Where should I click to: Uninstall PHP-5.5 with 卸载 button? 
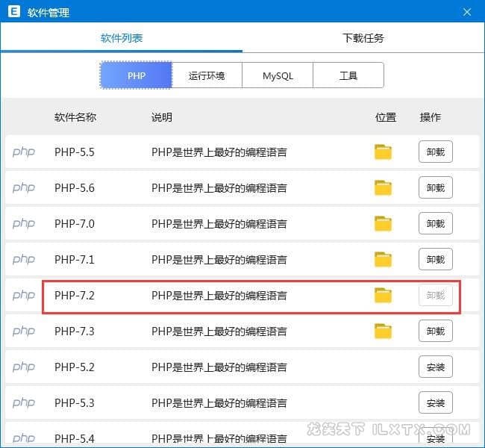pyautogui.click(x=436, y=152)
